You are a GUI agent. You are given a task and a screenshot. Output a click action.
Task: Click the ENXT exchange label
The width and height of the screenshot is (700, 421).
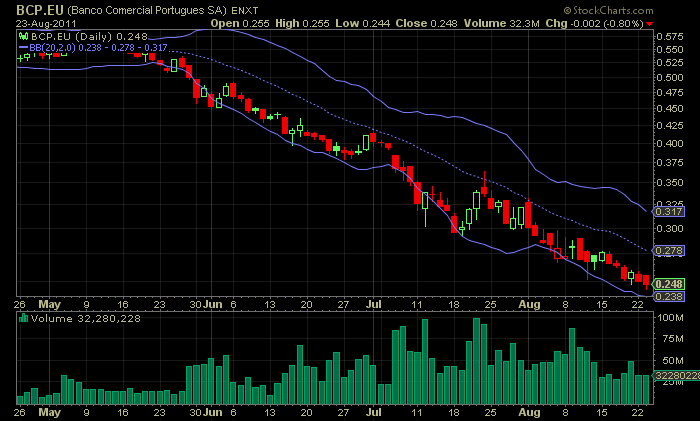[x=245, y=10]
